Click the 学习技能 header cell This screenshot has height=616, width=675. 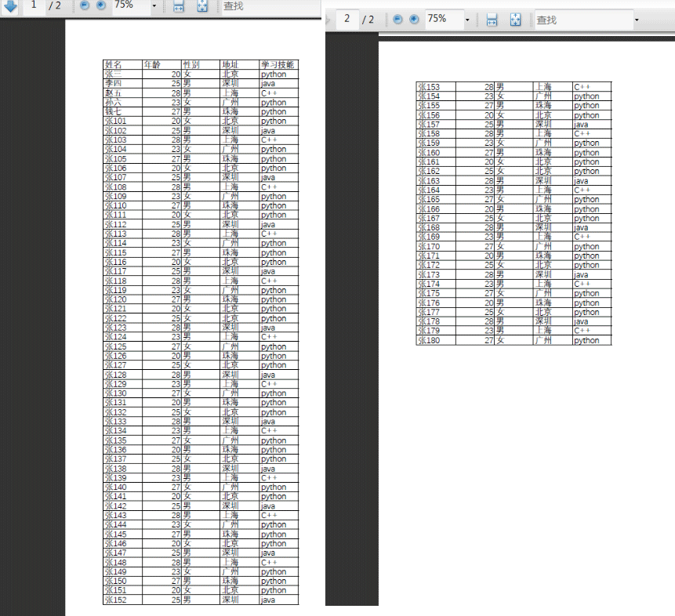coord(278,64)
